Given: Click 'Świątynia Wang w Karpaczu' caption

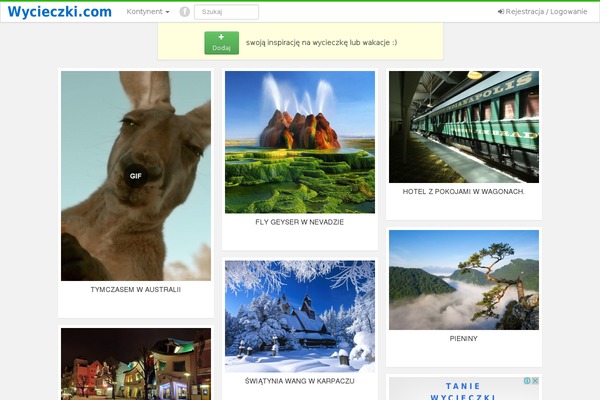Looking at the screenshot, I should pos(300,381).
